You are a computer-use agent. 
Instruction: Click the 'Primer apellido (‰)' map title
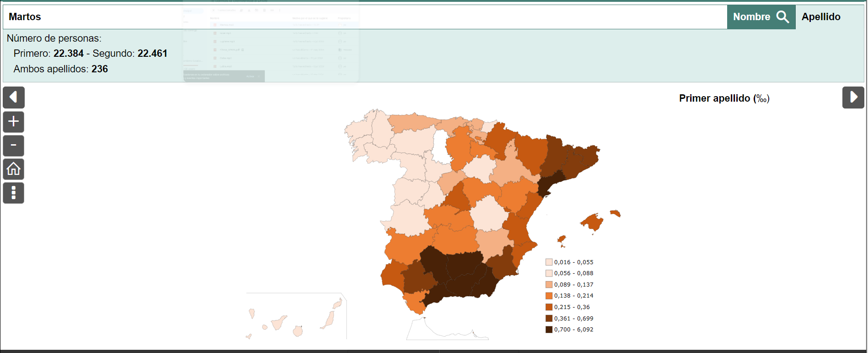point(724,98)
